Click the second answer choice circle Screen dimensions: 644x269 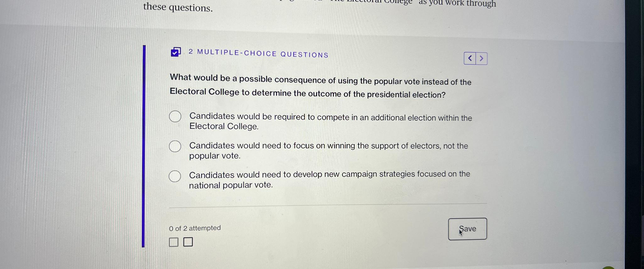pyautogui.click(x=175, y=146)
